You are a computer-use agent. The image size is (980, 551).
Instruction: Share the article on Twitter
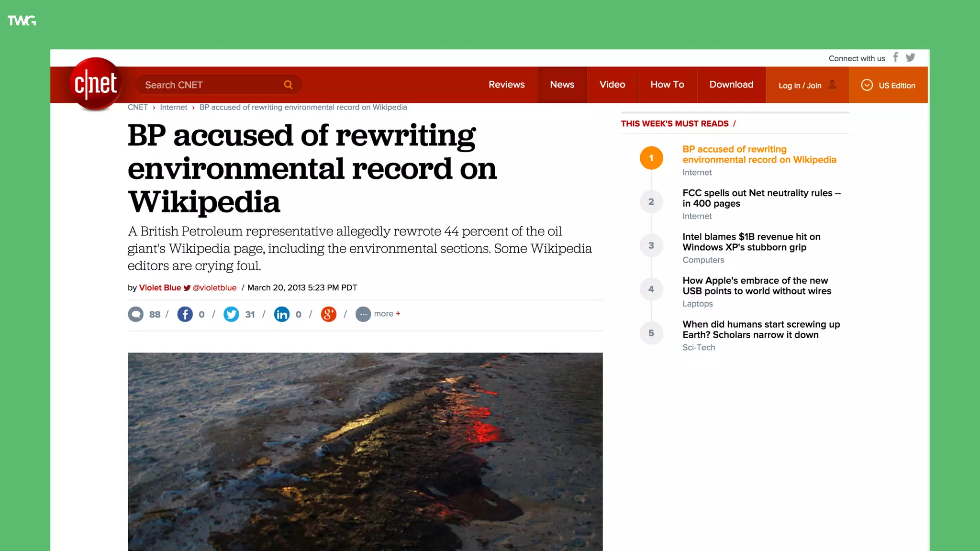(231, 314)
